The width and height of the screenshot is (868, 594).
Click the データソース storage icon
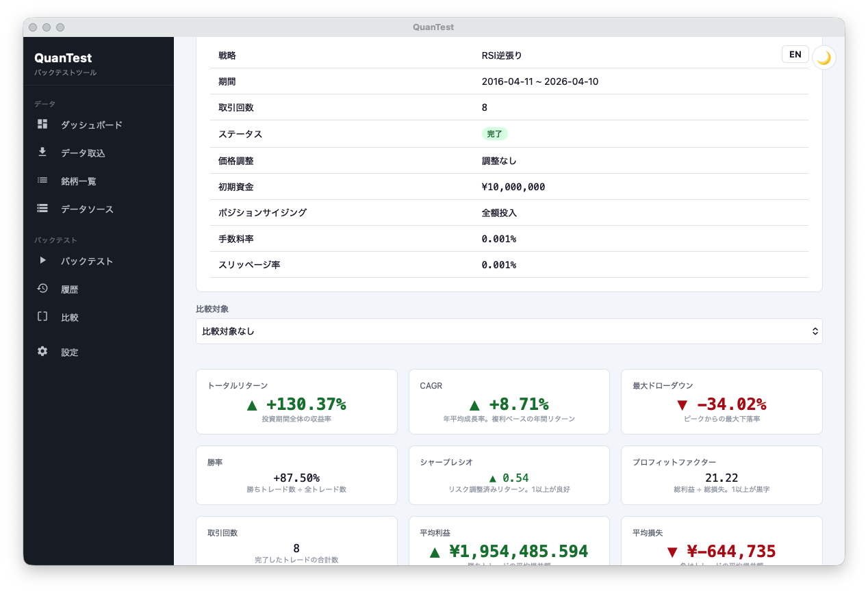pos(42,209)
